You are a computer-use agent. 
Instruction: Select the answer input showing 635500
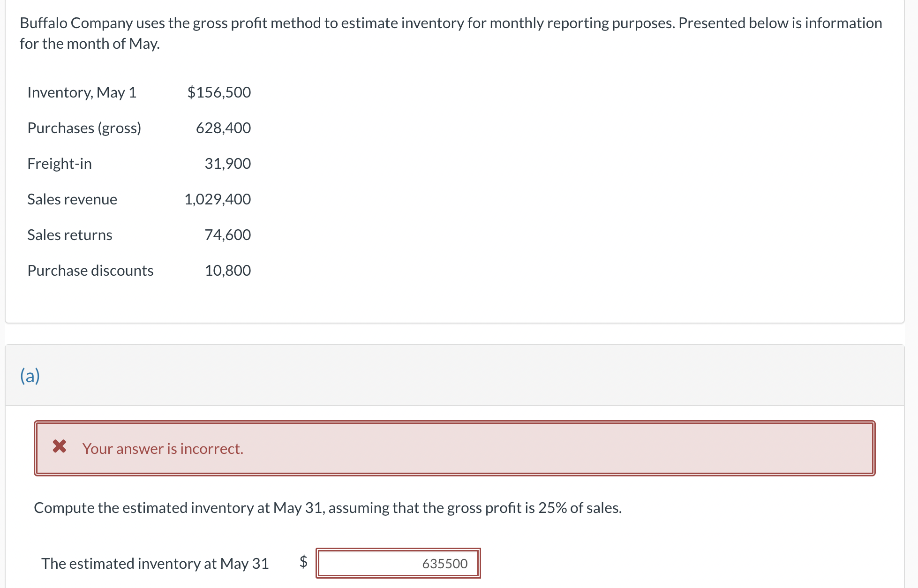[399, 564]
